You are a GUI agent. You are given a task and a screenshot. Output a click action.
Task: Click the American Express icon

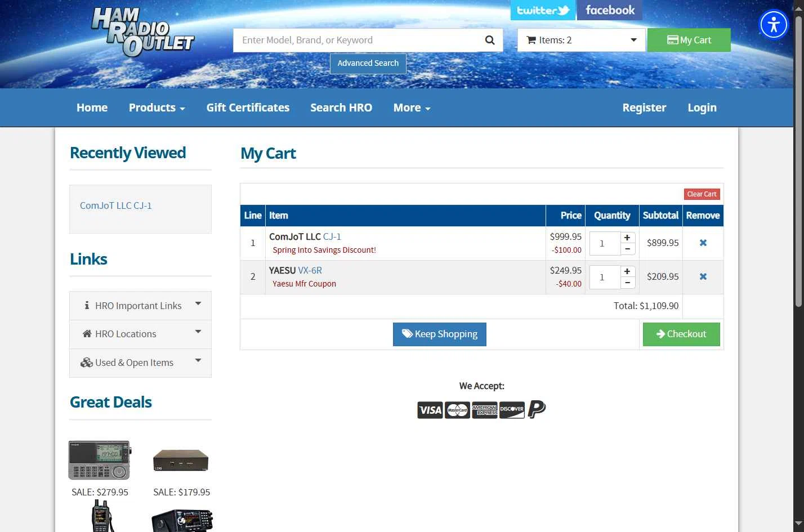484,410
